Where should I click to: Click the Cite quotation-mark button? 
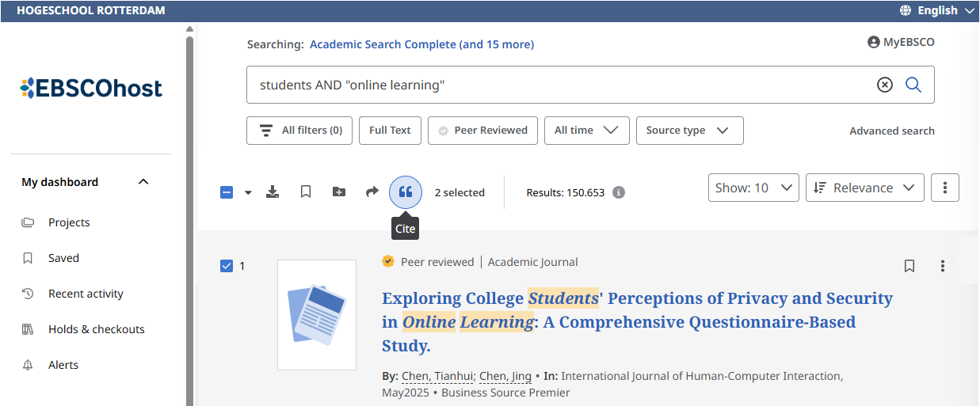(406, 192)
